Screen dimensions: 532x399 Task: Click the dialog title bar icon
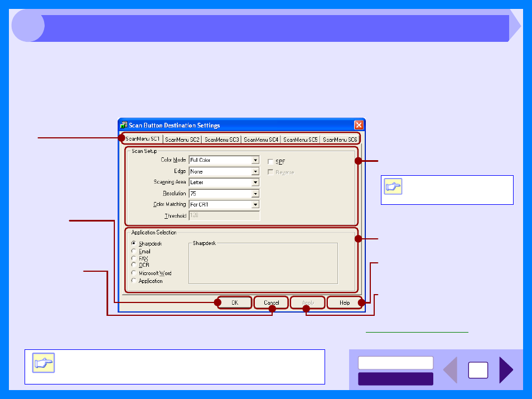[x=124, y=125]
